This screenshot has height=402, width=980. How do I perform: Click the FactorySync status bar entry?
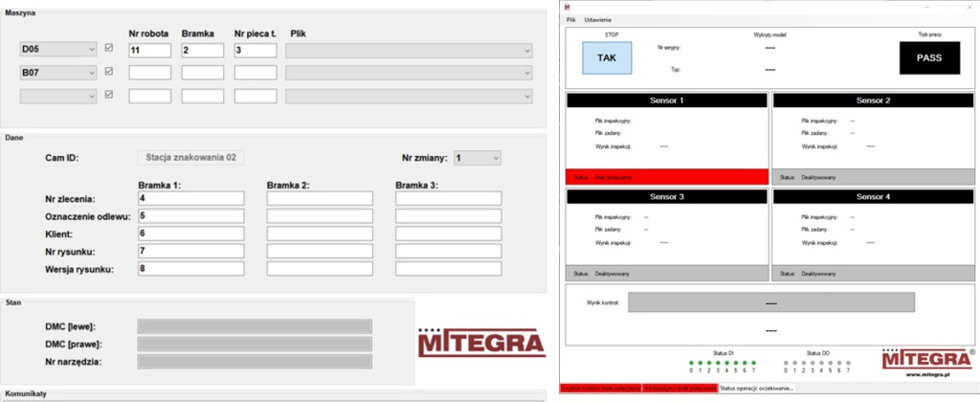tap(680, 389)
